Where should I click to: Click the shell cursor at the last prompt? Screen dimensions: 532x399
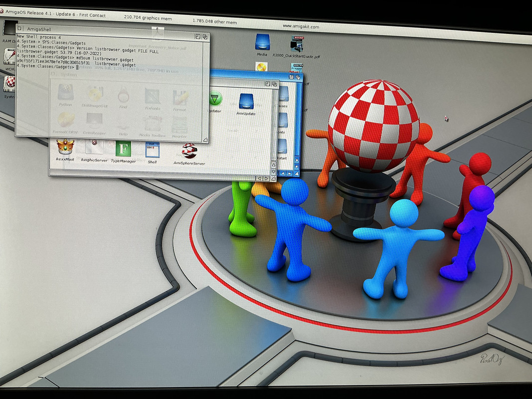[x=77, y=67]
